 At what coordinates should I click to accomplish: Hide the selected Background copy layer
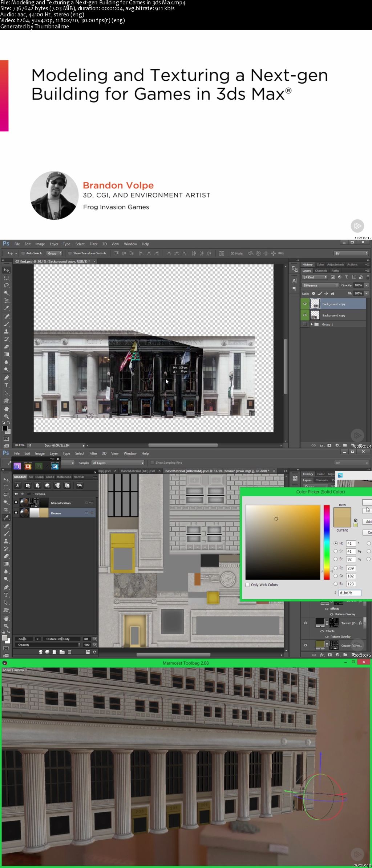click(305, 304)
